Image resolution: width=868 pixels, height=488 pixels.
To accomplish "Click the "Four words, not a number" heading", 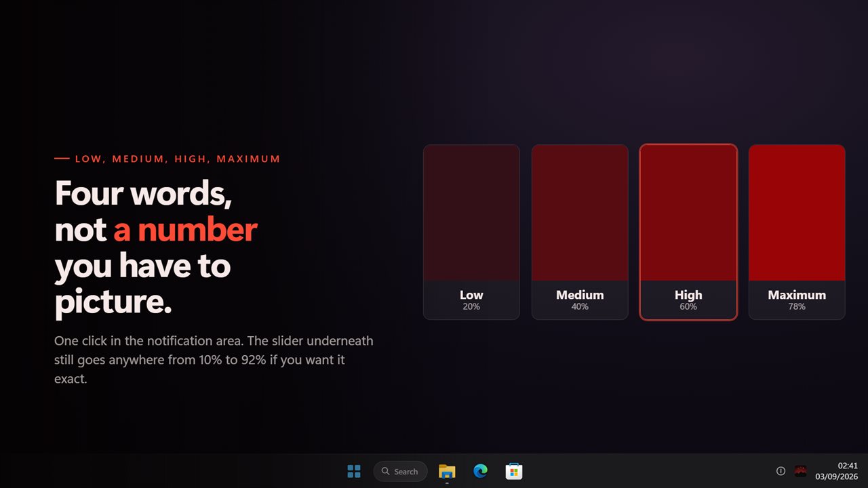I will (x=156, y=247).
